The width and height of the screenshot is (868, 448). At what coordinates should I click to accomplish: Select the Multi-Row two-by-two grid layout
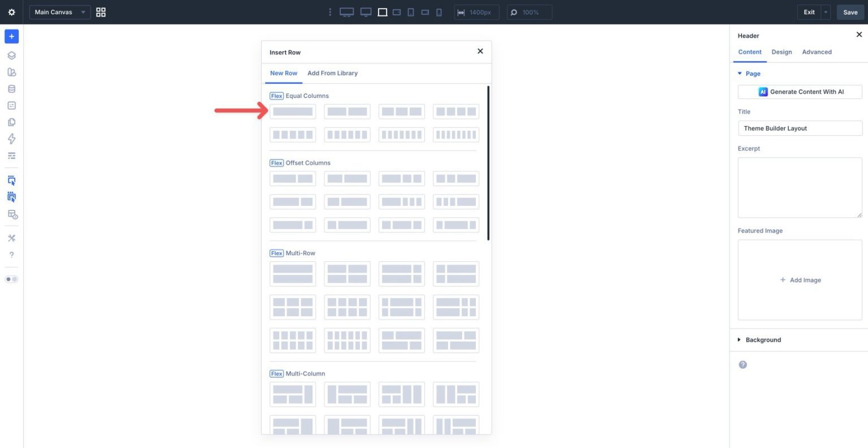pyautogui.click(x=347, y=274)
